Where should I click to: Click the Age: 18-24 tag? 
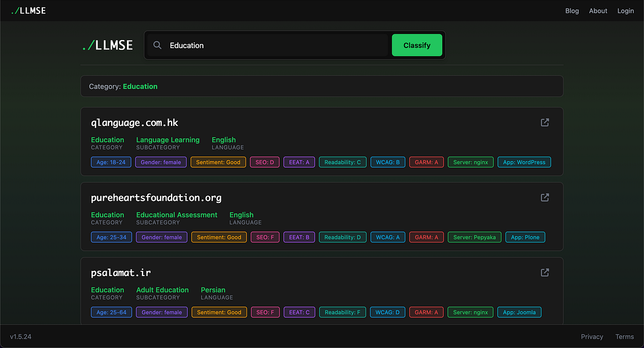click(111, 162)
